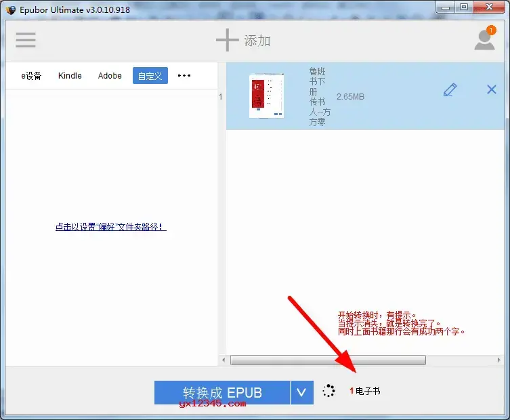Click the 添加 label text

tap(257, 41)
